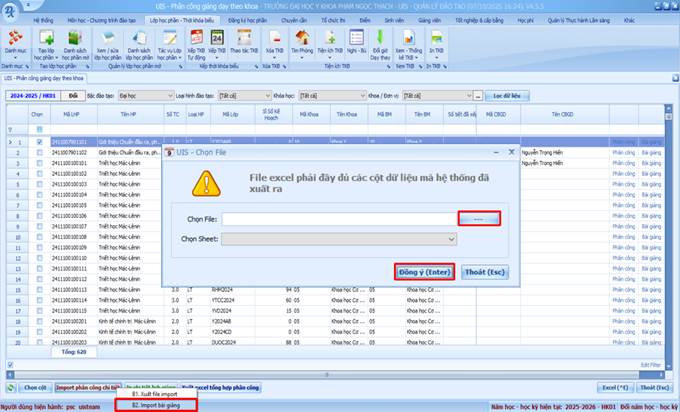Image resolution: width=680 pixels, height=412 pixels.
Task: Click the grid vertical scrollbar up arrow
Action: pos(668,108)
